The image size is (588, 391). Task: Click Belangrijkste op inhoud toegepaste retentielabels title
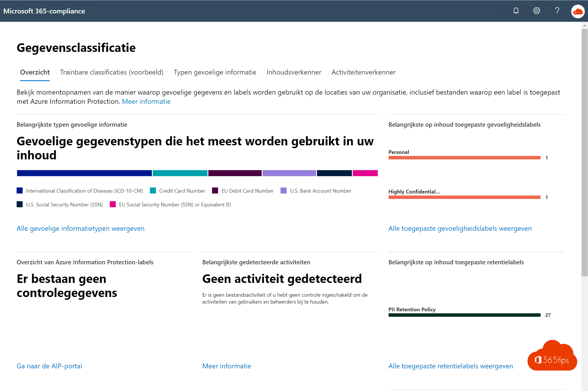click(456, 262)
